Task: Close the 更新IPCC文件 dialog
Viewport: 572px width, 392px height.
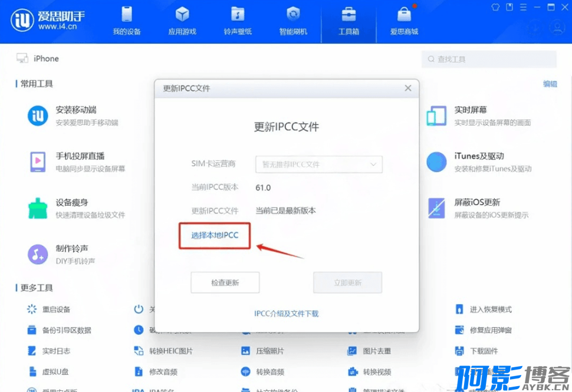Action: 408,88
